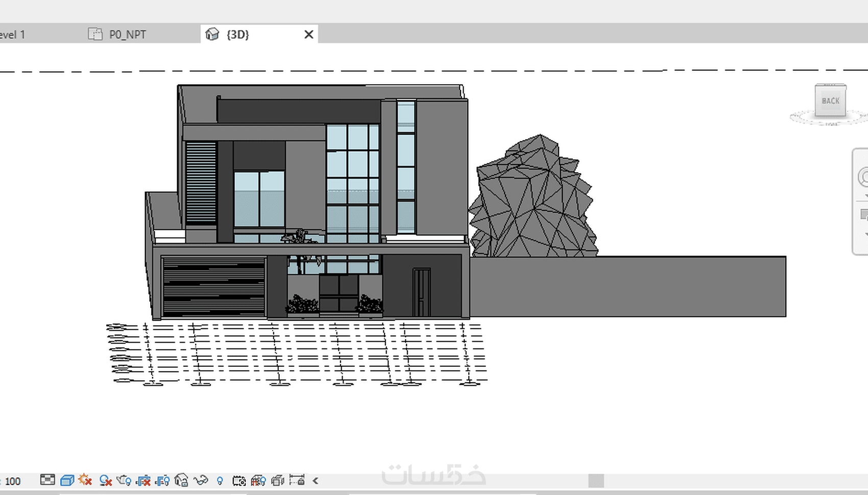The height and width of the screenshot is (495, 868).
Task: Show Crop Region icon with lightbulb
Action: [162, 480]
